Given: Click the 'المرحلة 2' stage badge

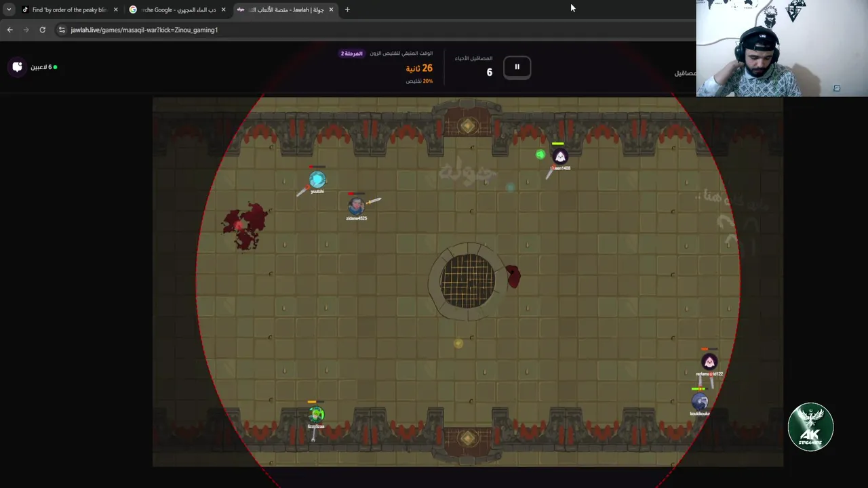Looking at the screenshot, I should (351, 54).
